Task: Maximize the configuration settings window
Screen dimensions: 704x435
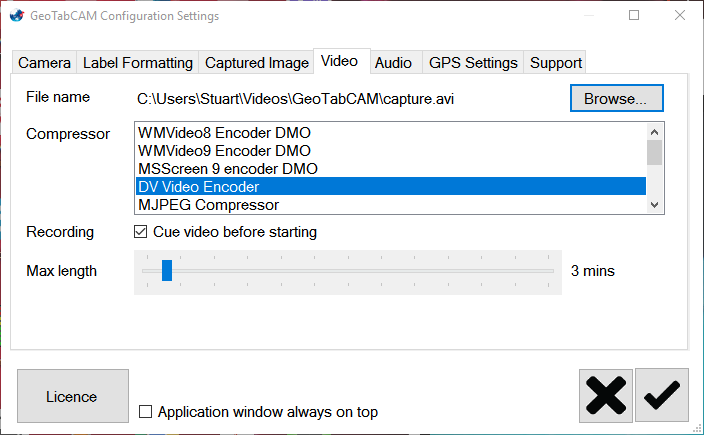Action: coord(634,16)
